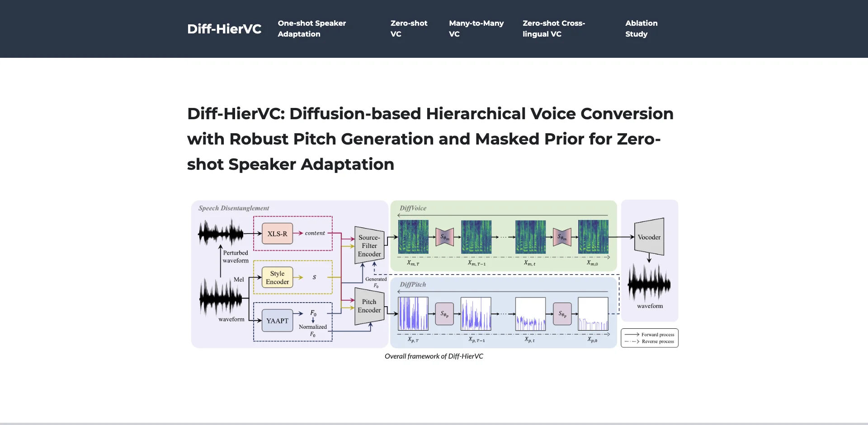The height and width of the screenshot is (425, 868).
Task: Click the overall framework diagram image
Action: click(x=434, y=274)
